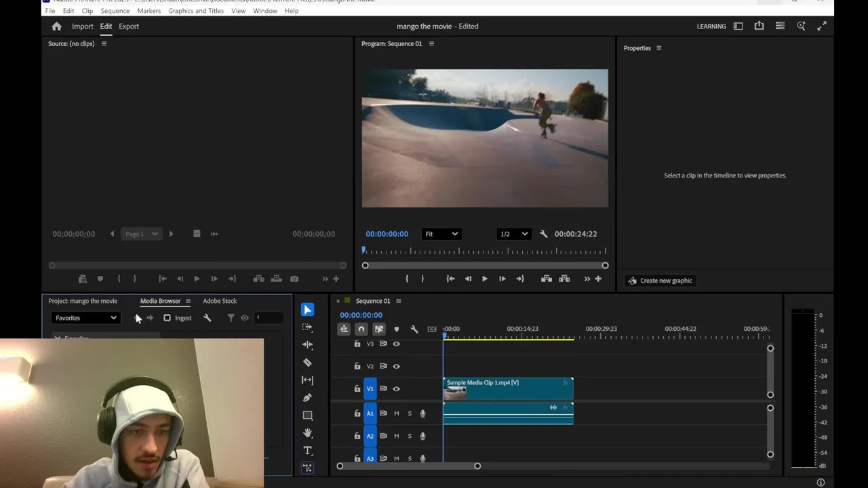The image size is (868, 488).
Task: Enable the Ingest checkbox
Action: point(167,318)
